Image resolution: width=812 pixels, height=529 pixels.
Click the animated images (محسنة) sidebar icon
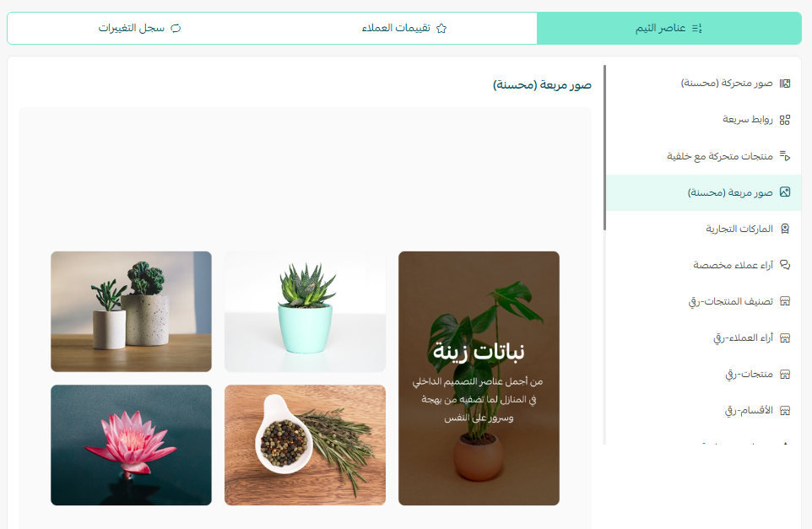[785, 84]
